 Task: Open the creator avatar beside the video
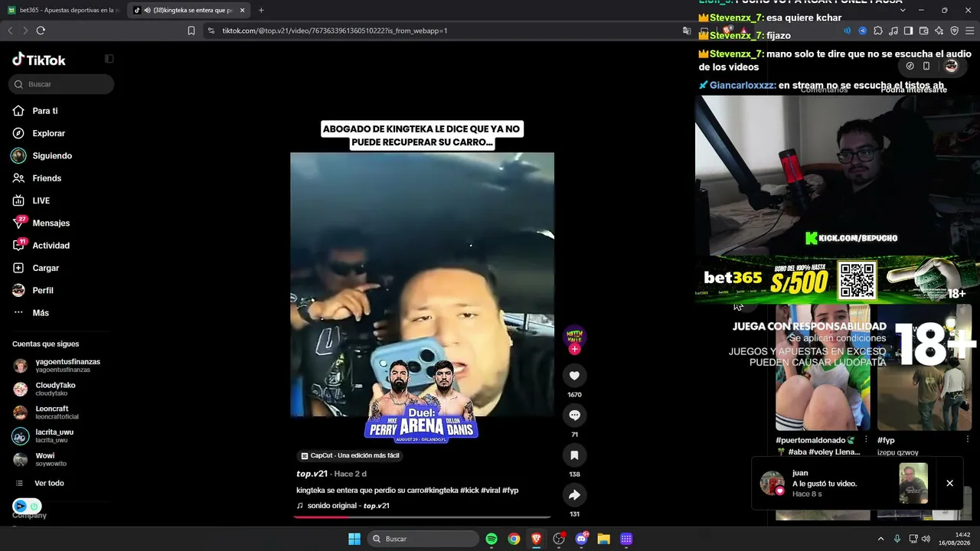(574, 335)
